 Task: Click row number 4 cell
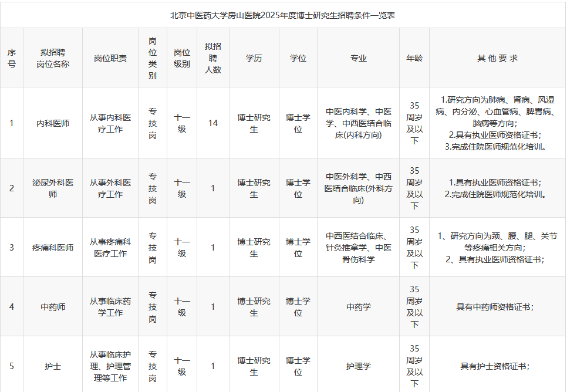pyautogui.click(x=12, y=307)
